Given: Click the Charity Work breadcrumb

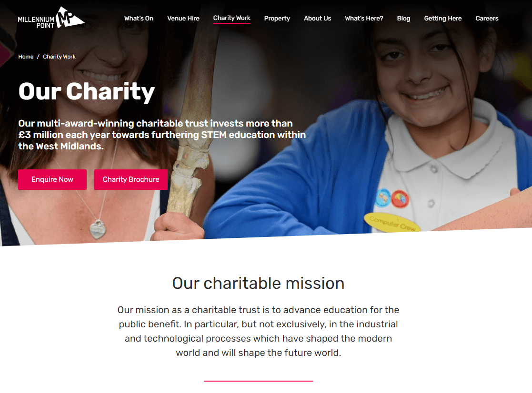Looking at the screenshot, I should [x=59, y=57].
